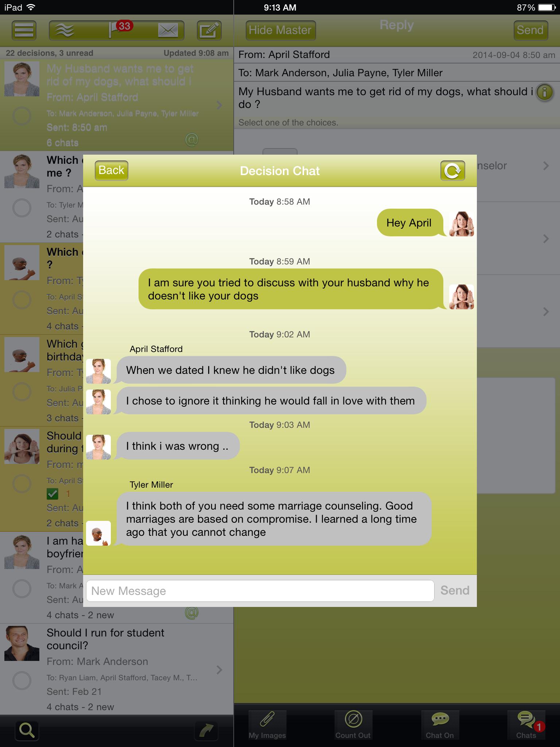Expand the counselor choice chevron
560x747 pixels.
click(546, 166)
